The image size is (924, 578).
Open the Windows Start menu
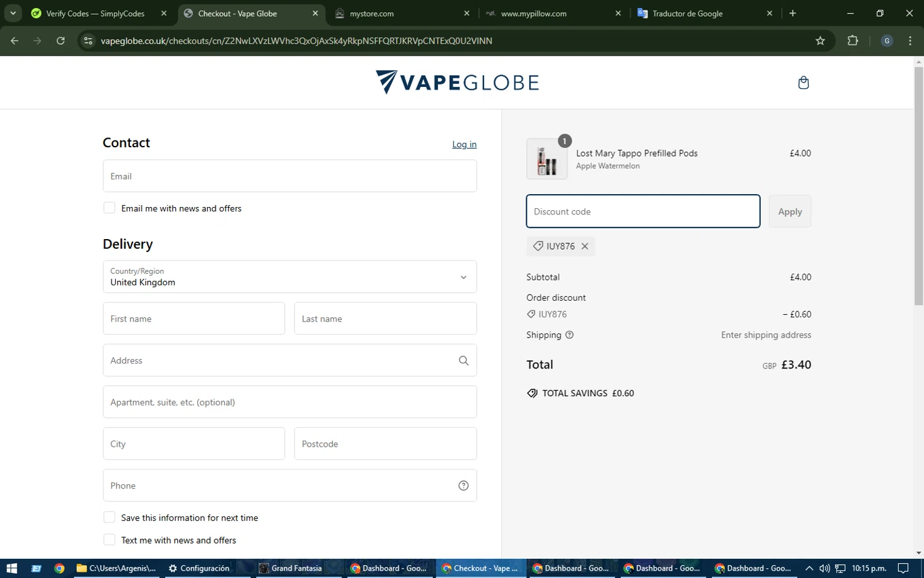pos(11,568)
